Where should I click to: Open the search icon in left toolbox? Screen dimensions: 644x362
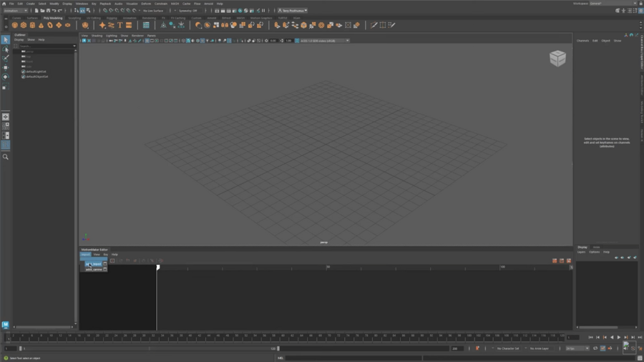click(6, 157)
